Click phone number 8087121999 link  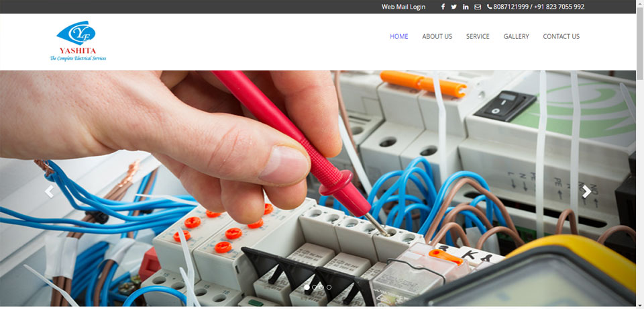[x=511, y=7]
